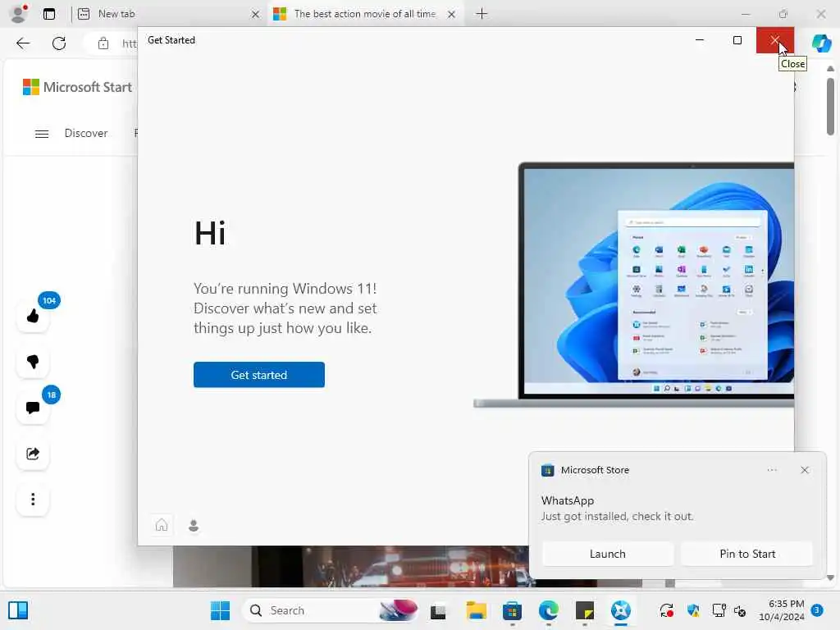Open Copilot in the Edge toolbar

(x=820, y=43)
